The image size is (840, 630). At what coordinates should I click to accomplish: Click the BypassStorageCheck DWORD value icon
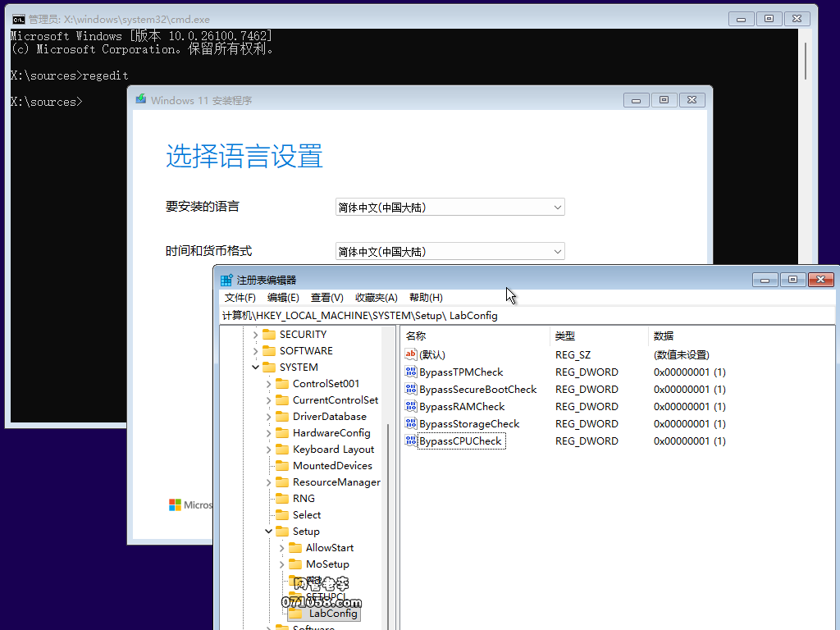coord(412,424)
